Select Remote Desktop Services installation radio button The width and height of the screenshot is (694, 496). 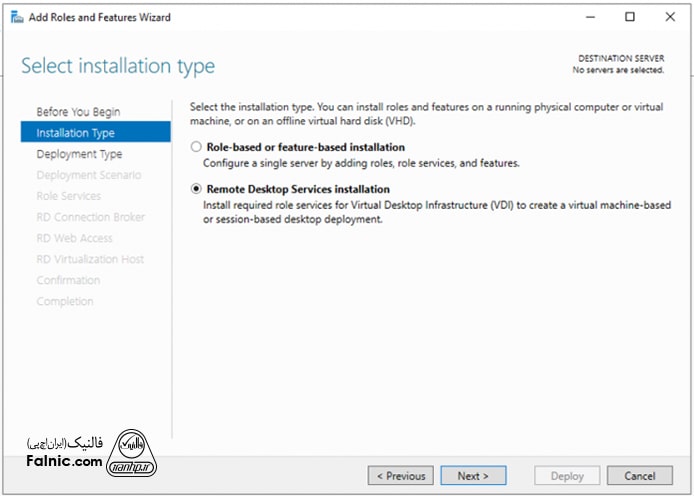(196, 189)
